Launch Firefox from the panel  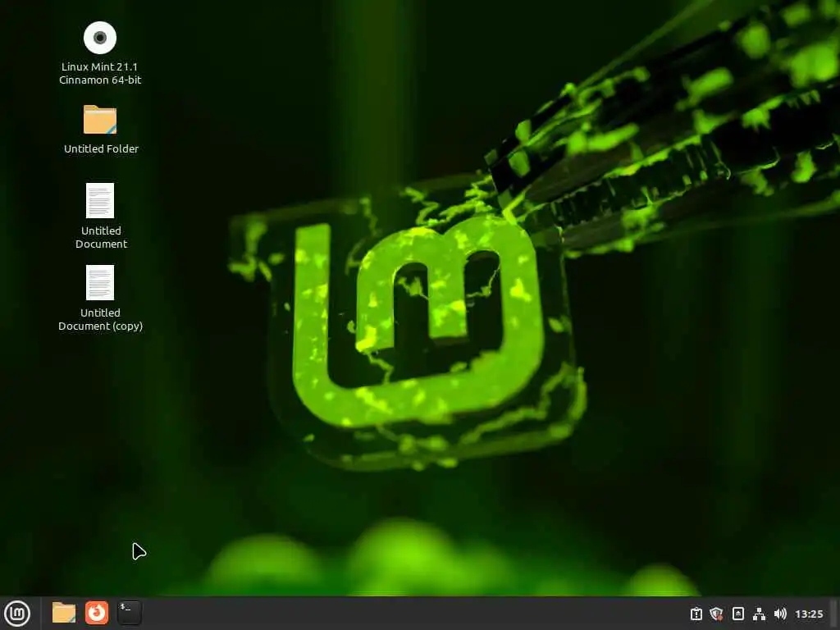click(97, 613)
